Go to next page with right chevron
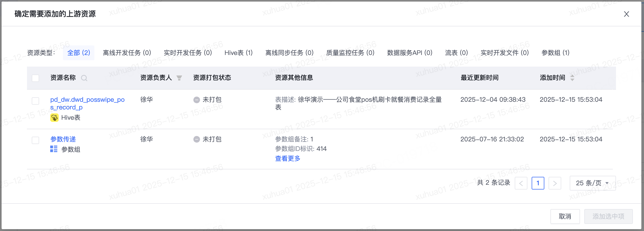The width and height of the screenshot is (644, 231). 555,183
